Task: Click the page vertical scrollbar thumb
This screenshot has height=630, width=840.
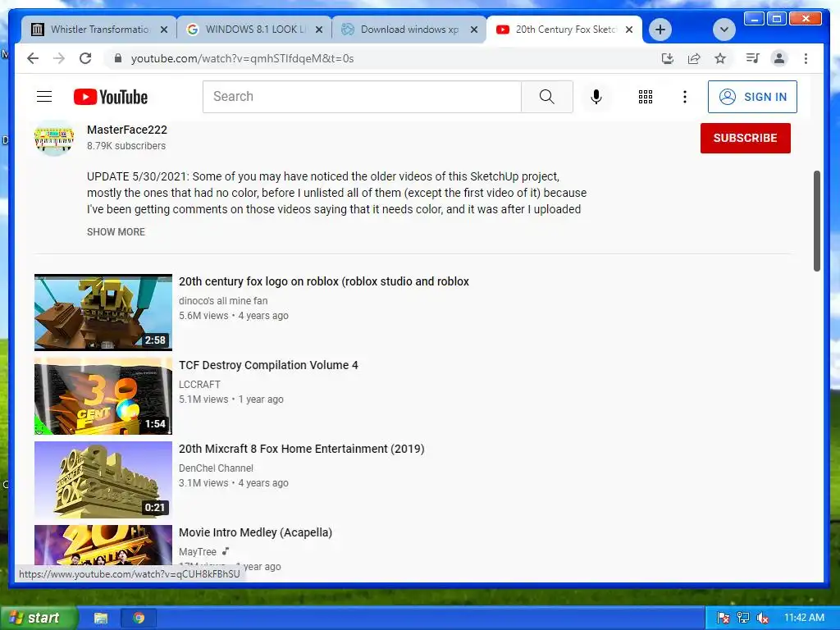Action: [x=816, y=221]
